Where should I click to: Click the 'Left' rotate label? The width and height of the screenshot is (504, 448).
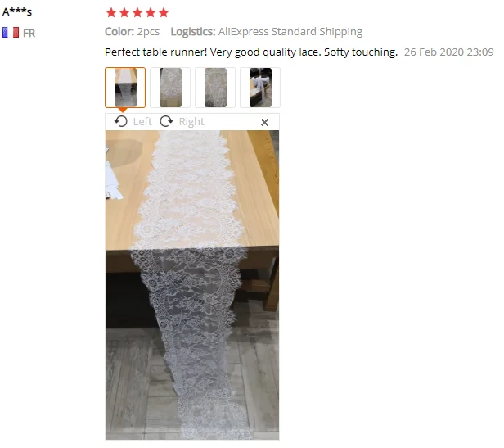point(142,122)
